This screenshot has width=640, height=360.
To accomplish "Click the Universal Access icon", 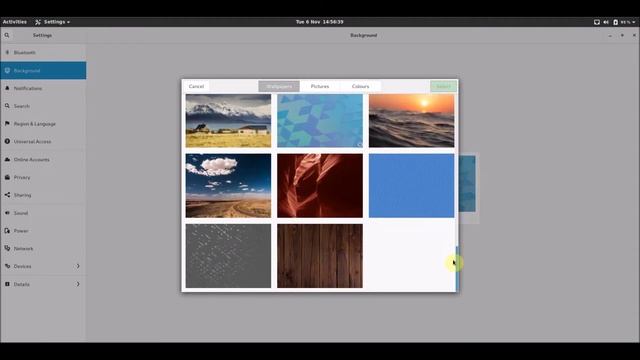I will [x=7, y=141].
